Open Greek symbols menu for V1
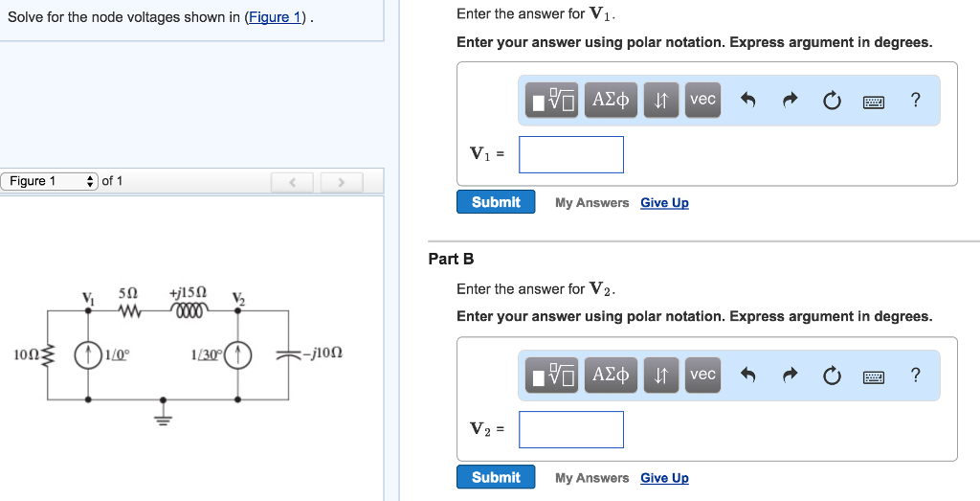The height and width of the screenshot is (501, 980). tap(611, 100)
